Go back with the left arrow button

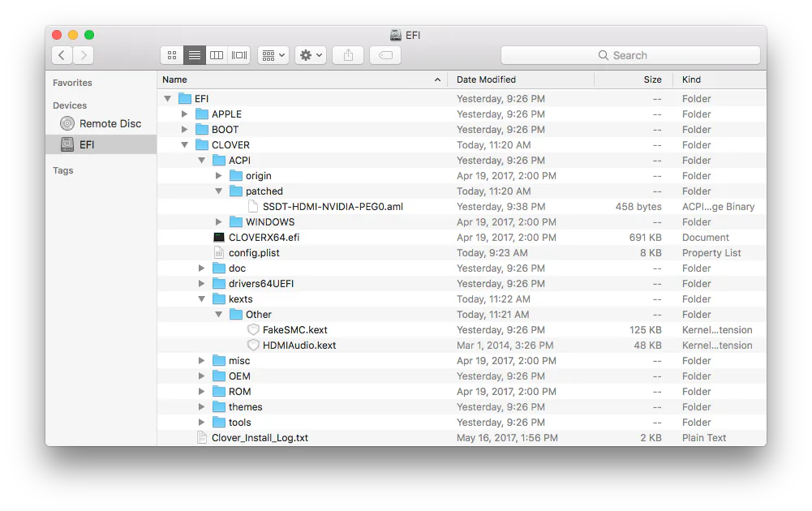62,55
